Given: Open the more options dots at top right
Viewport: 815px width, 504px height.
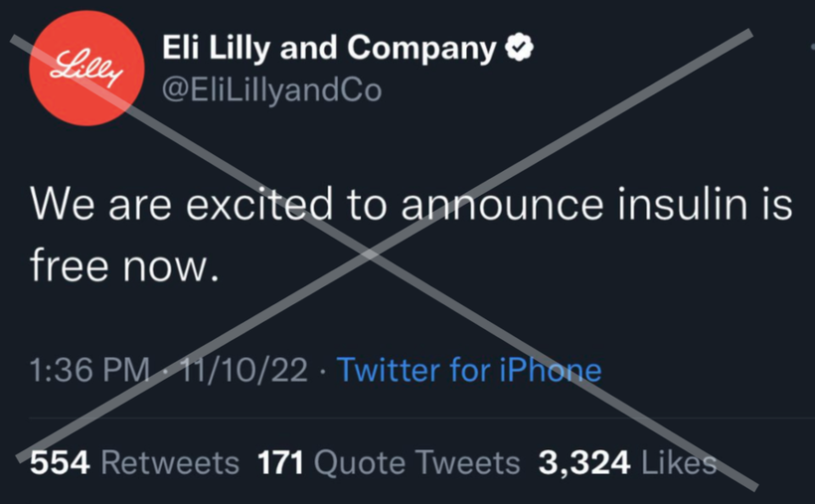Looking at the screenshot, I should [812, 48].
